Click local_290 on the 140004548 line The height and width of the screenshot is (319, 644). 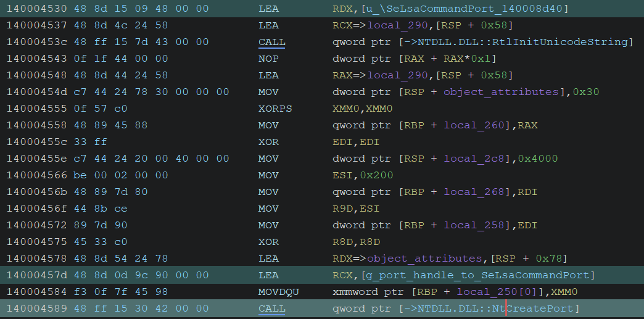point(398,75)
